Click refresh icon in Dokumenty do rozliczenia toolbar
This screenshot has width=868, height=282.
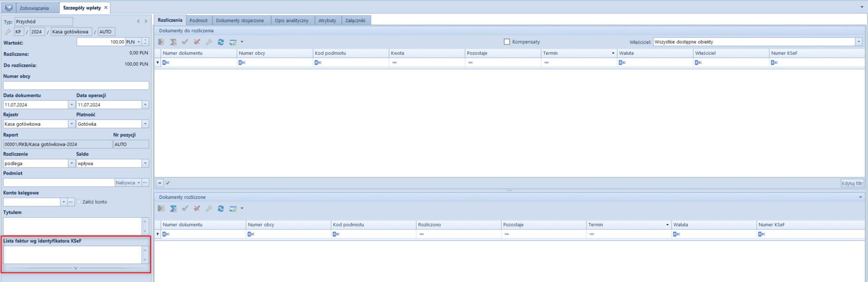[221, 42]
